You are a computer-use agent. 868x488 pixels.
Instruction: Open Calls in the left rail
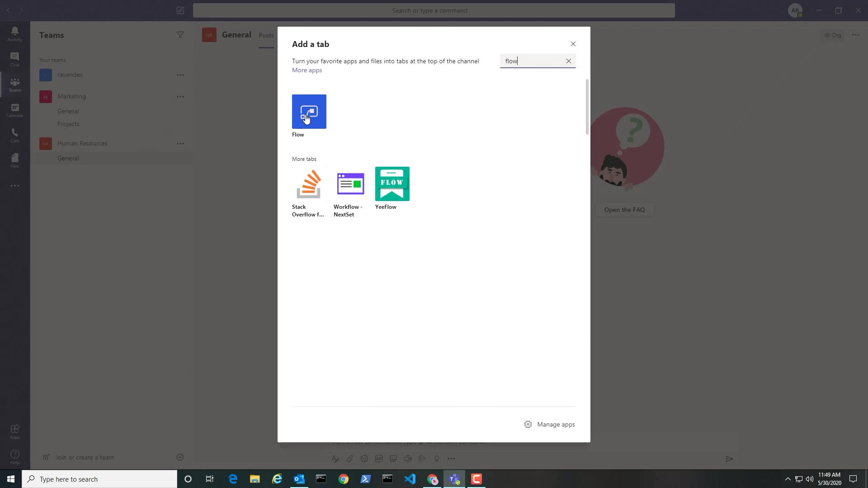click(x=15, y=135)
